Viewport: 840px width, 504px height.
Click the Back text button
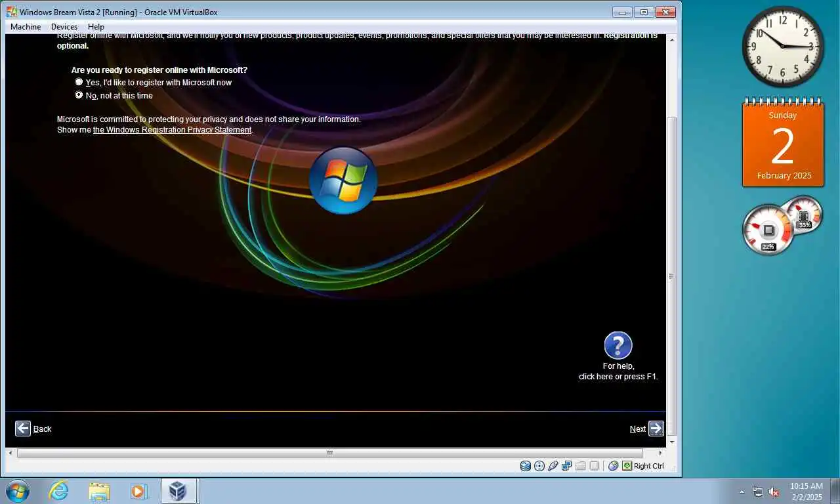42,429
